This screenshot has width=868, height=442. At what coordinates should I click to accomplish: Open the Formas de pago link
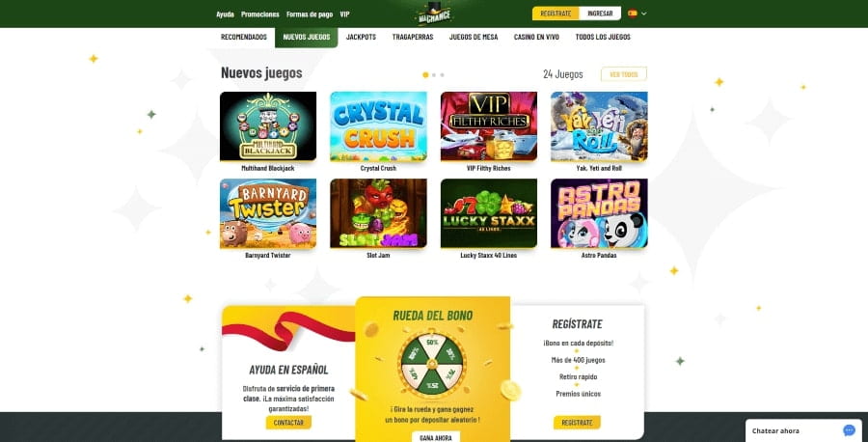click(310, 14)
